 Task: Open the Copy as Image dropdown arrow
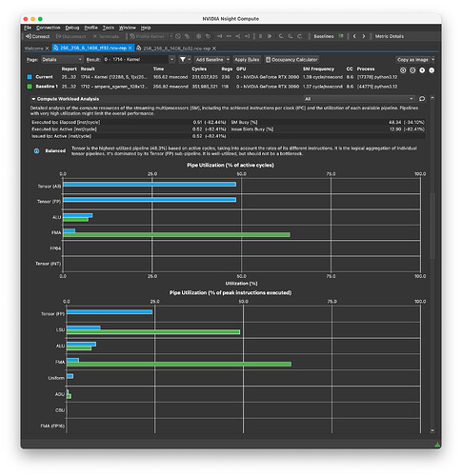[x=432, y=60]
